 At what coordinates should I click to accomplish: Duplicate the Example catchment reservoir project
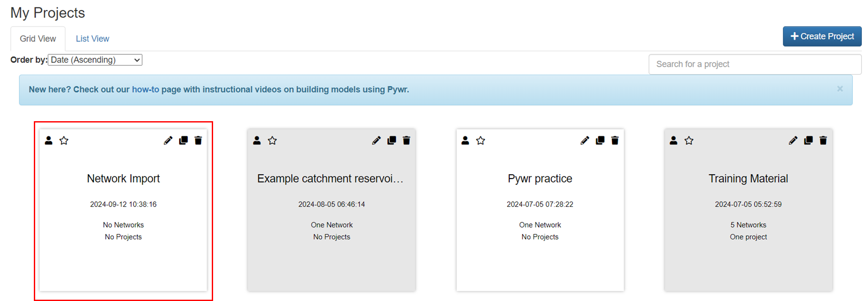391,140
